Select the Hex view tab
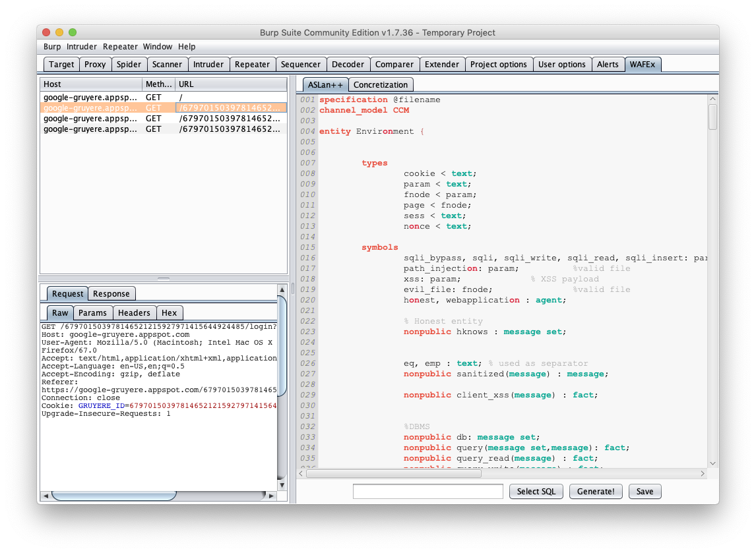This screenshot has height=553, width=756. (170, 313)
